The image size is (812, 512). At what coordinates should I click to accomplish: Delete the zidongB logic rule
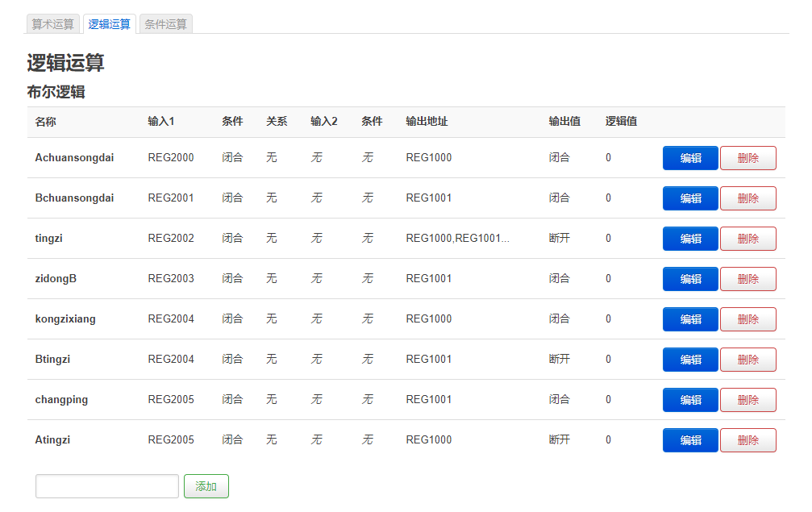[747, 279]
